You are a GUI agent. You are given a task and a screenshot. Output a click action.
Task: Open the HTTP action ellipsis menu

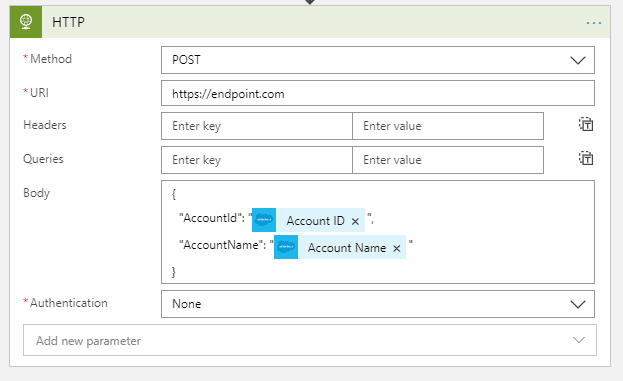tap(594, 23)
